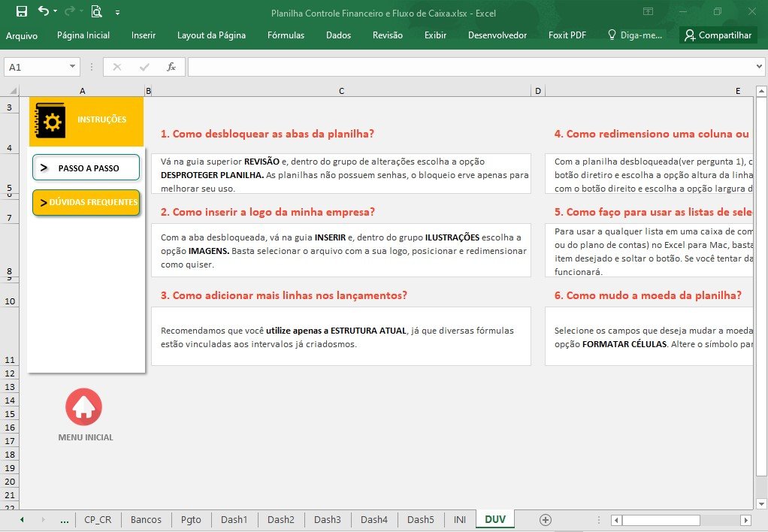Switch to Dash1 sheet tab
The height and width of the screenshot is (532, 768).
[234, 520]
